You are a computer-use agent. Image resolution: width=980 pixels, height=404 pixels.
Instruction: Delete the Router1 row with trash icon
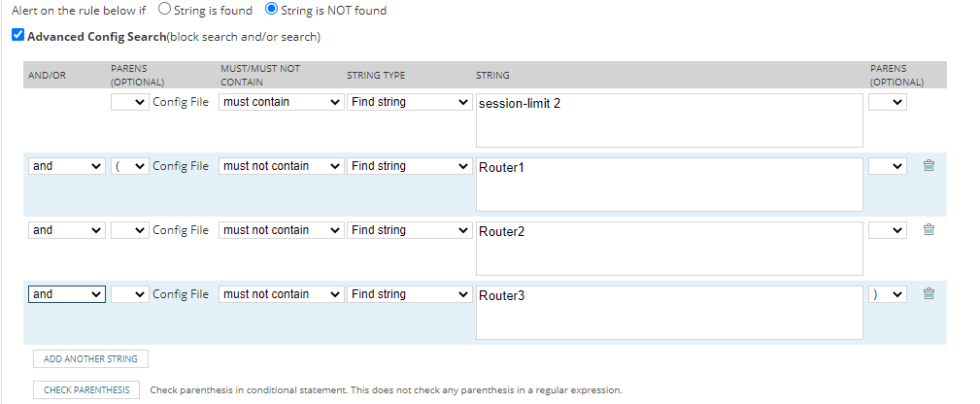[x=928, y=166]
